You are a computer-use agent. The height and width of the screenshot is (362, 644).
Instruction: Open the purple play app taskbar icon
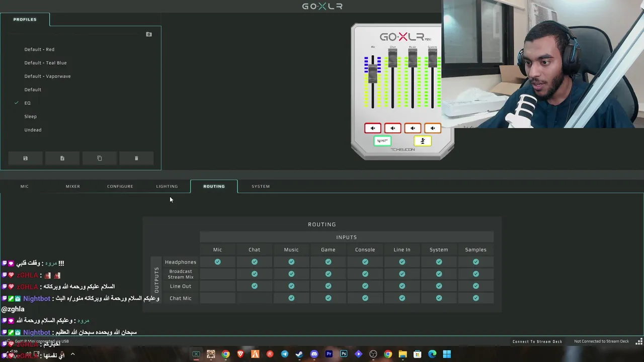tap(358, 354)
